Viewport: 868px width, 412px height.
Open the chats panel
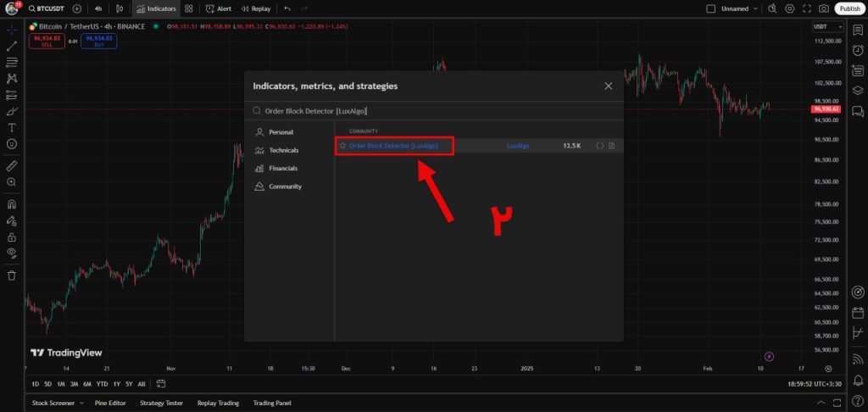click(858, 111)
